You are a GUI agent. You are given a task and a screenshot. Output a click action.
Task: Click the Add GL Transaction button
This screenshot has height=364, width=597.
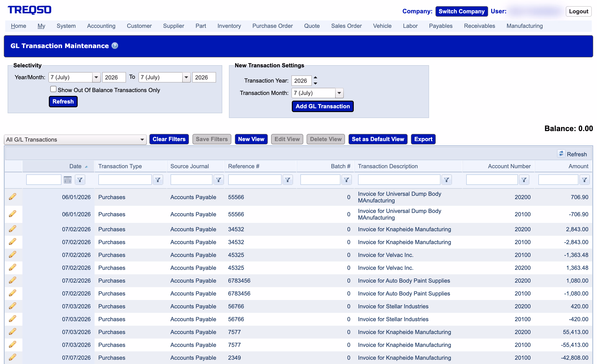[323, 106]
